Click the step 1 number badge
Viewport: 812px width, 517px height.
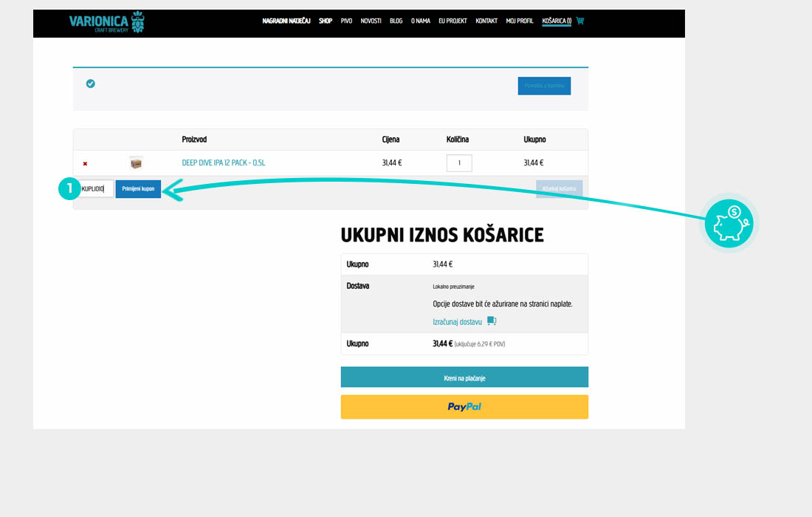(69, 189)
